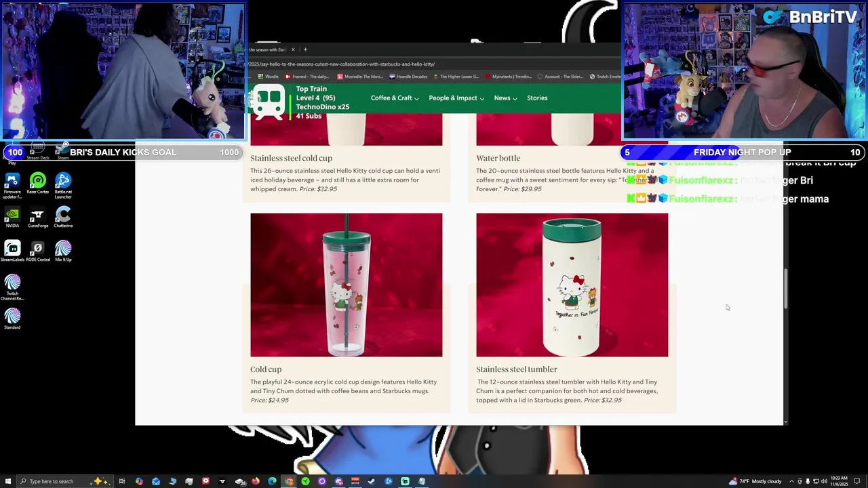This screenshot has height=488, width=868.
Task: Open the volume icon in system tray
Action: tap(824, 481)
